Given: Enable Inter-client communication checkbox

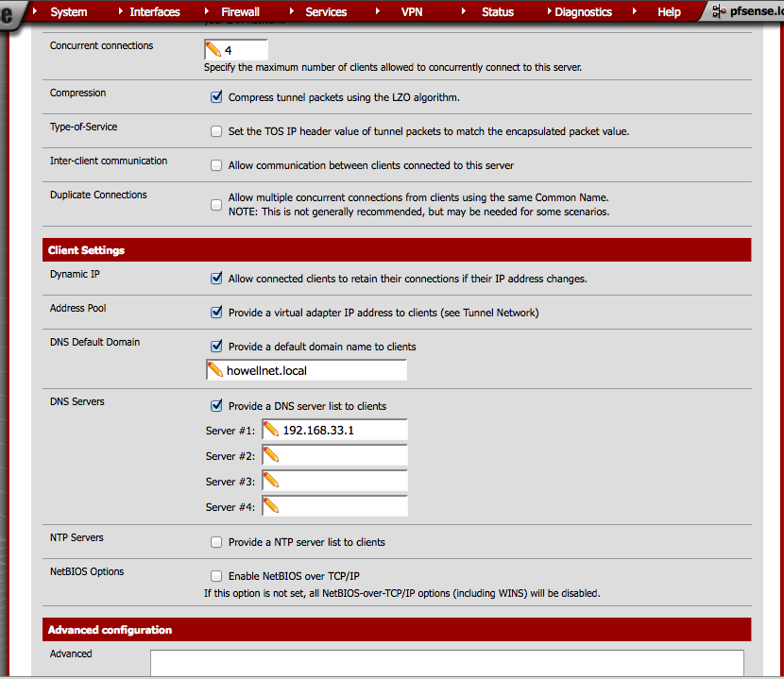Looking at the screenshot, I should [216, 165].
